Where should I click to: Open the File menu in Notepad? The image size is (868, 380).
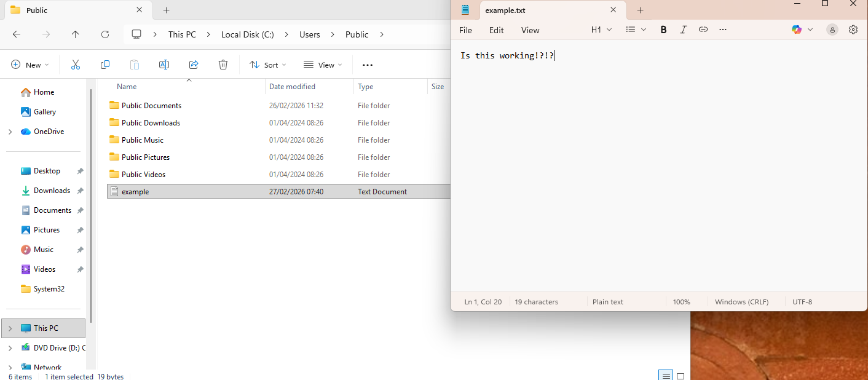465,30
